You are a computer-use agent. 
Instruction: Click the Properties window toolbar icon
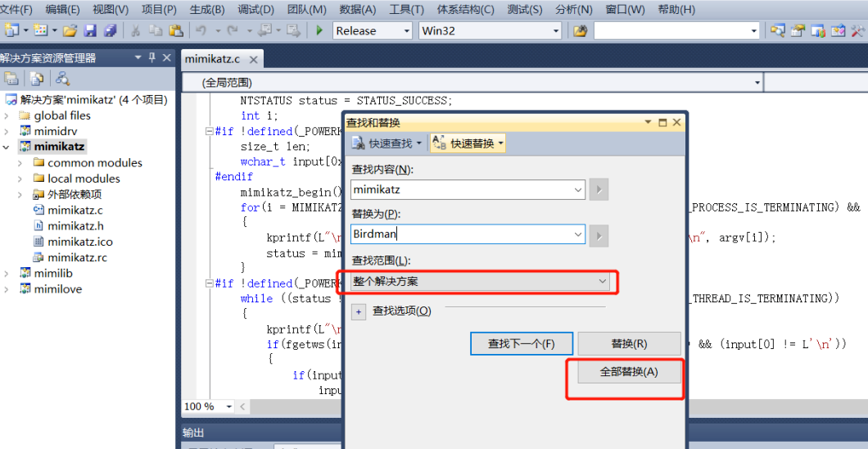[x=798, y=30]
